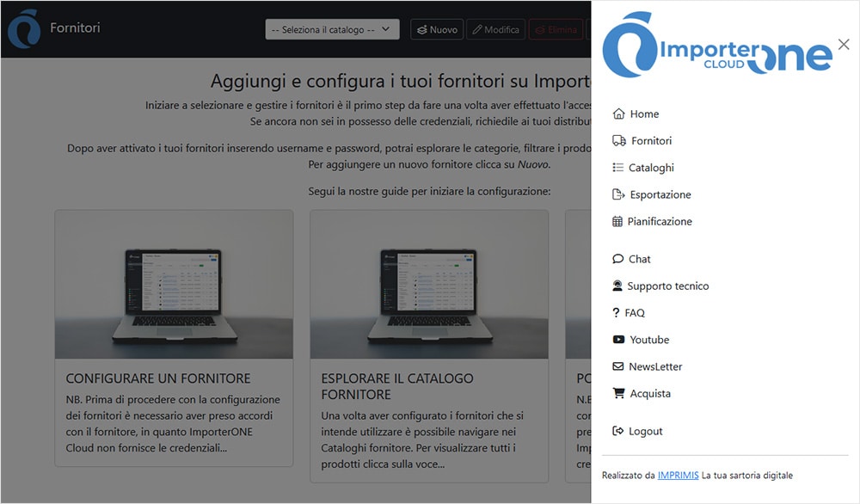
Task: Select Logout from the side menu
Action: click(x=645, y=431)
